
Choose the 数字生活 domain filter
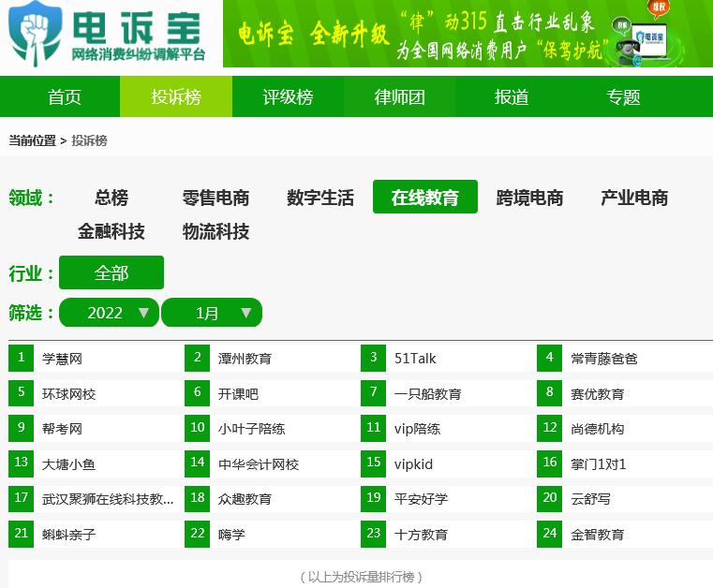pyautogui.click(x=320, y=198)
